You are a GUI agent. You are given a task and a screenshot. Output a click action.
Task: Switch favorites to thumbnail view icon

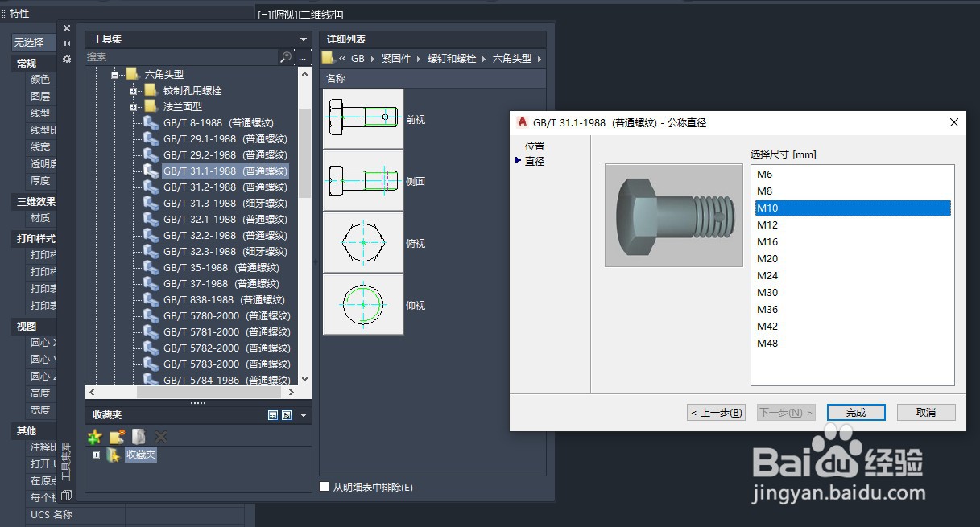pyautogui.click(x=287, y=415)
